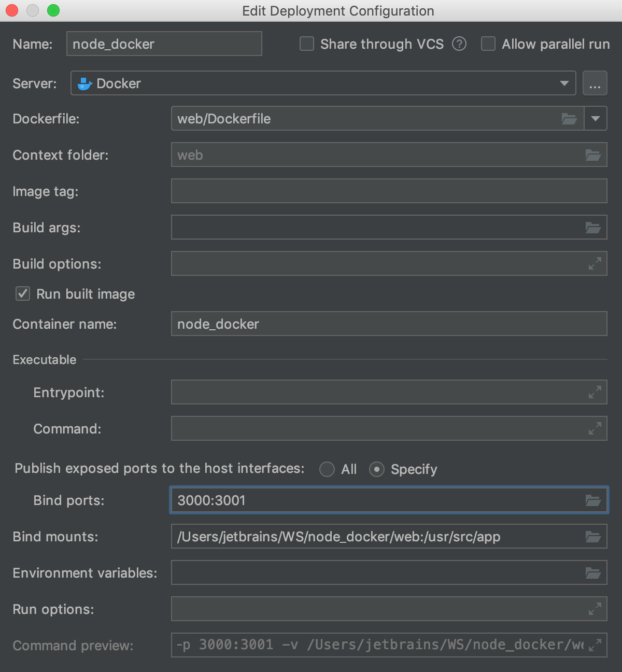The width and height of the screenshot is (622, 672).
Task: Browse for Dockerfile using folder icon
Action: (569, 119)
